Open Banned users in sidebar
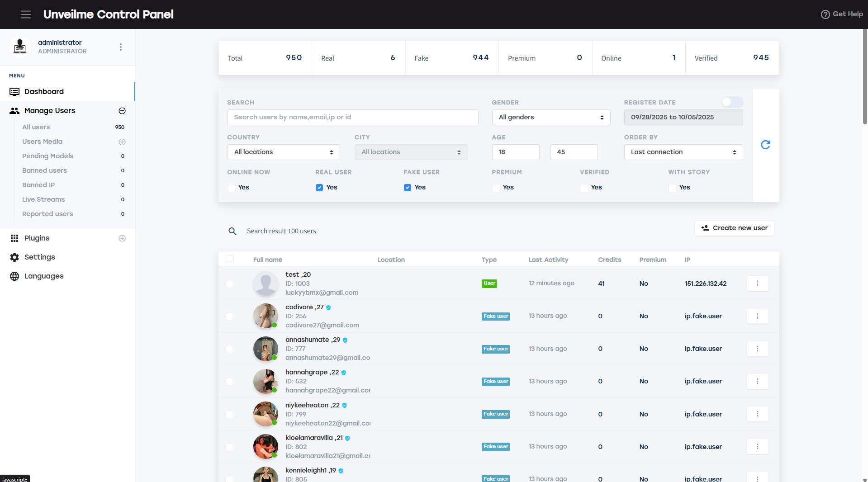Viewport: 868px width, 482px height. [x=44, y=170]
